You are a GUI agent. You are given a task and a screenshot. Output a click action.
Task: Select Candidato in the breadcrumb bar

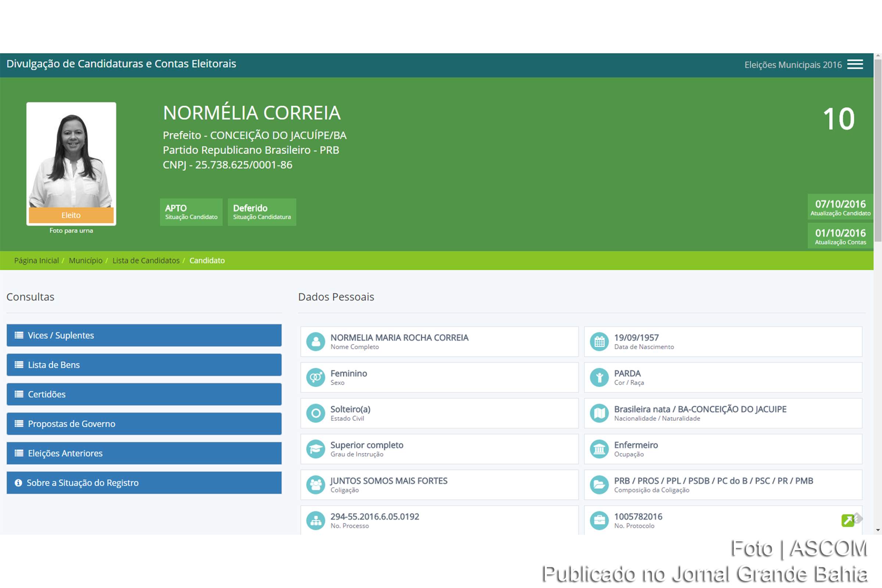pyautogui.click(x=207, y=260)
